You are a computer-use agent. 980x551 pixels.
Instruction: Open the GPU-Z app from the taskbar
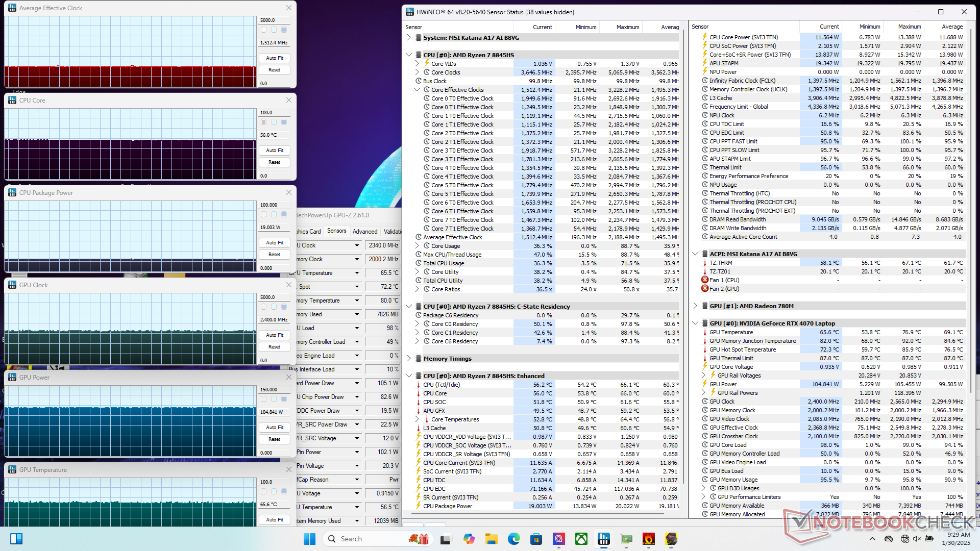point(626,539)
